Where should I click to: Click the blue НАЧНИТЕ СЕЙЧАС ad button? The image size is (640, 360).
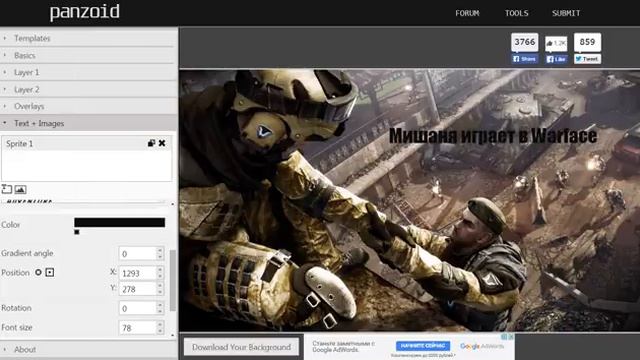coord(423,346)
